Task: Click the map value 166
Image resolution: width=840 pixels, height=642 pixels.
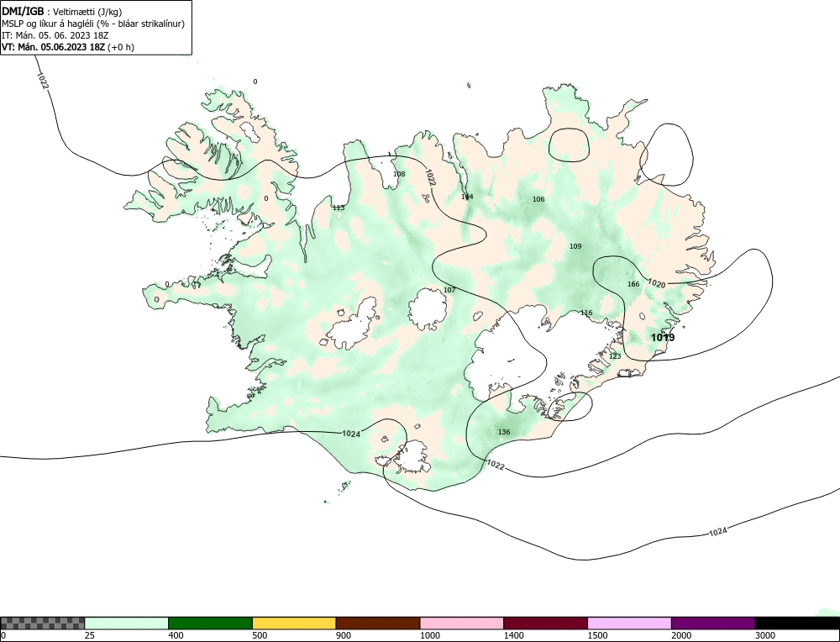Action: click(x=633, y=284)
